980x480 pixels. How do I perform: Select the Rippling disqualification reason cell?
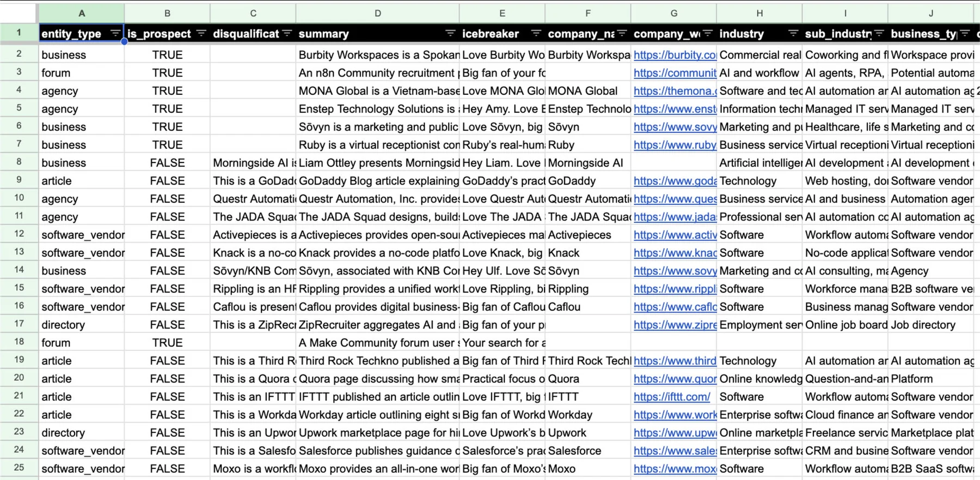[253, 288]
